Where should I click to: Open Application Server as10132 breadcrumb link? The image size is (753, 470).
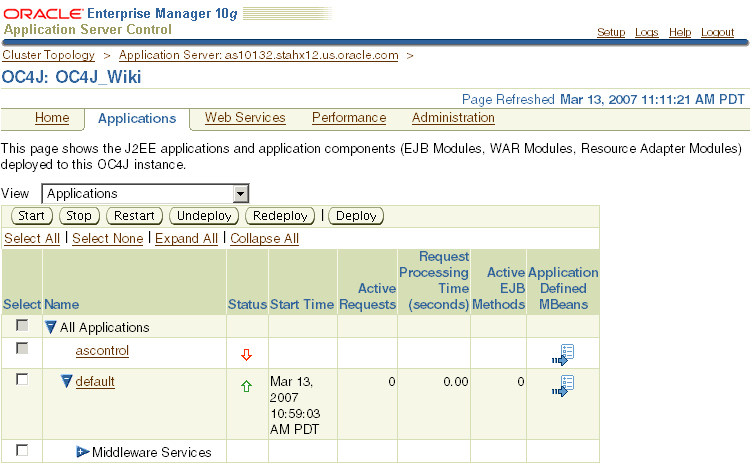258,55
